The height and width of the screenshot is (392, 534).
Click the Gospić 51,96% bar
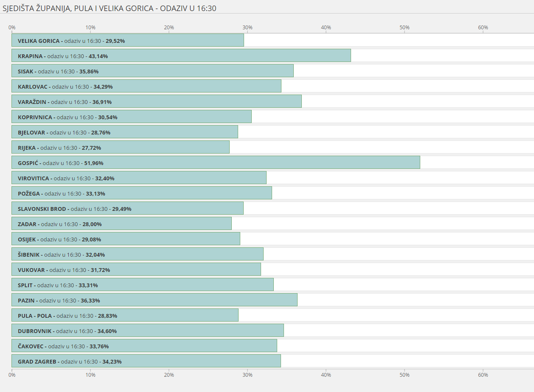click(x=216, y=162)
